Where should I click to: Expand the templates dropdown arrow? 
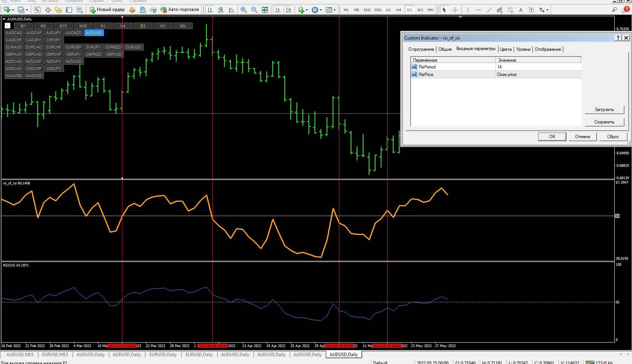pyautogui.click(x=334, y=10)
